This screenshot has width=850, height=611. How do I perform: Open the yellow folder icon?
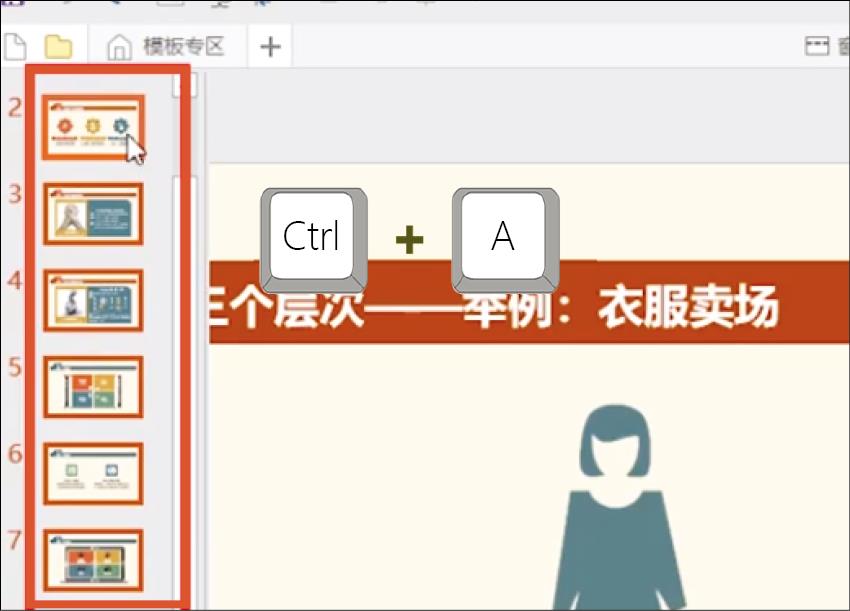(59, 46)
